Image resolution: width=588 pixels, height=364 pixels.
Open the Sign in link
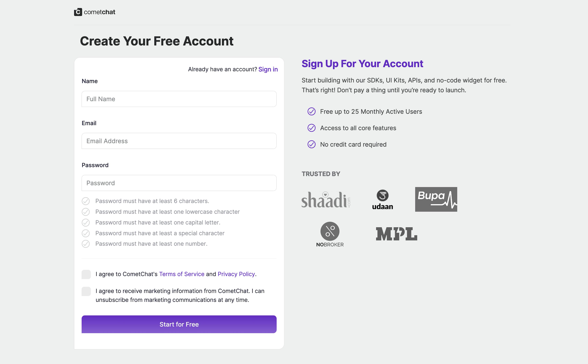tap(268, 69)
